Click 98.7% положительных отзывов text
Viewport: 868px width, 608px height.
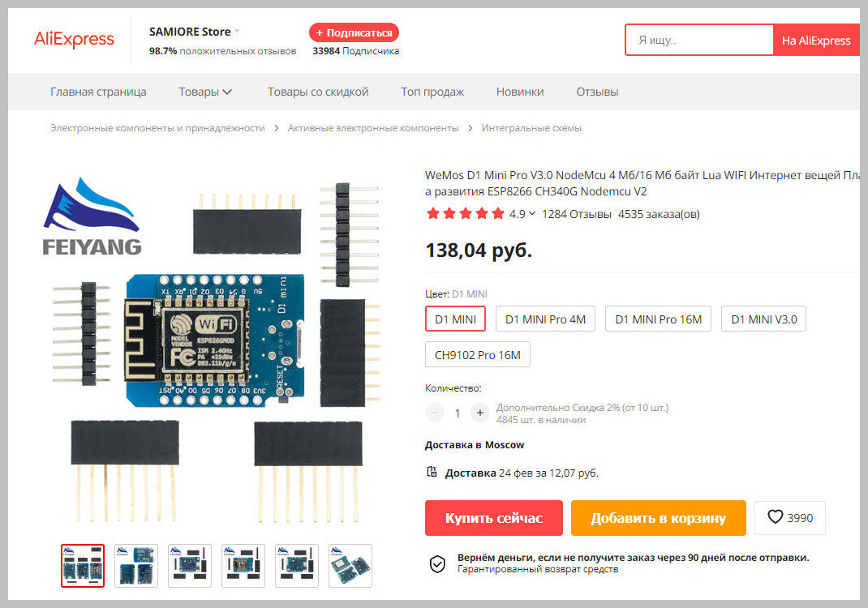(222, 51)
